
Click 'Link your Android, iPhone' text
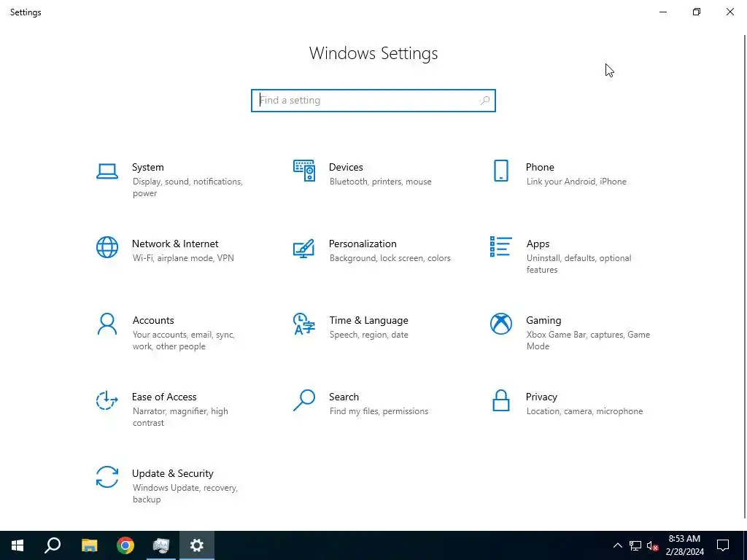(576, 182)
